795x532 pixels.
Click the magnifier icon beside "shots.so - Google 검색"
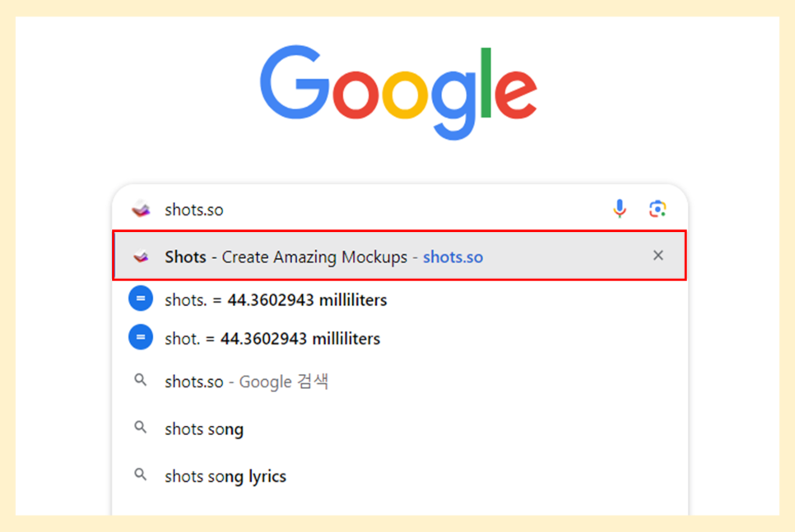[141, 381]
